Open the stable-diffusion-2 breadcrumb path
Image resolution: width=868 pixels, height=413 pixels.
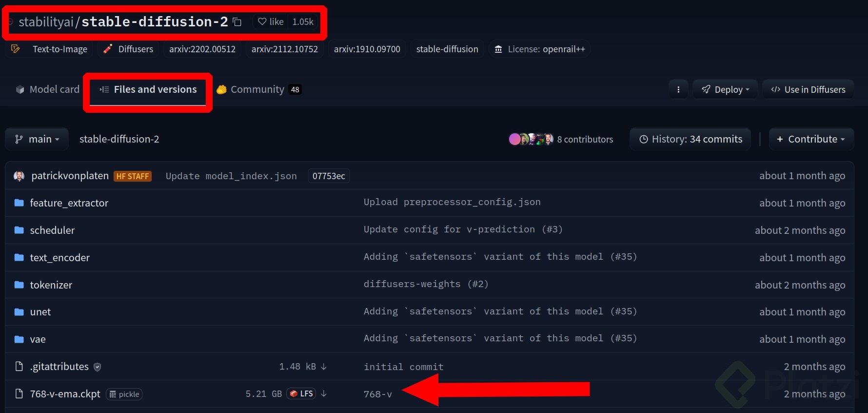(x=119, y=139)
